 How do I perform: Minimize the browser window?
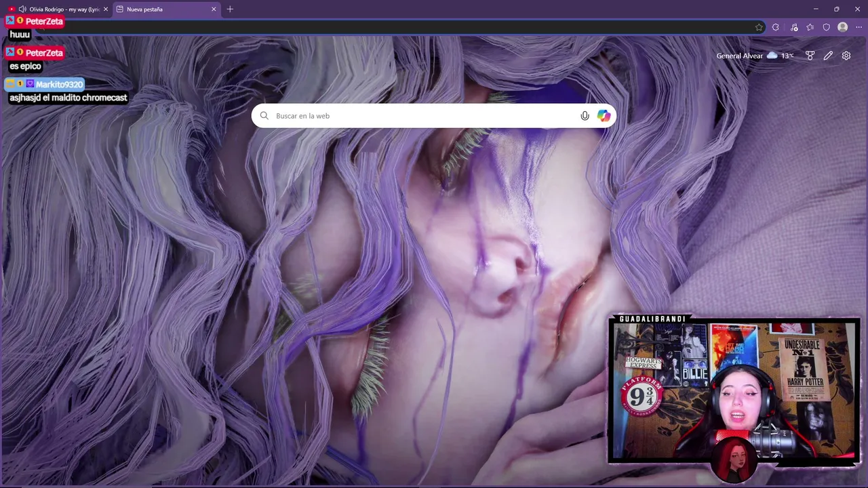[816, 9]
